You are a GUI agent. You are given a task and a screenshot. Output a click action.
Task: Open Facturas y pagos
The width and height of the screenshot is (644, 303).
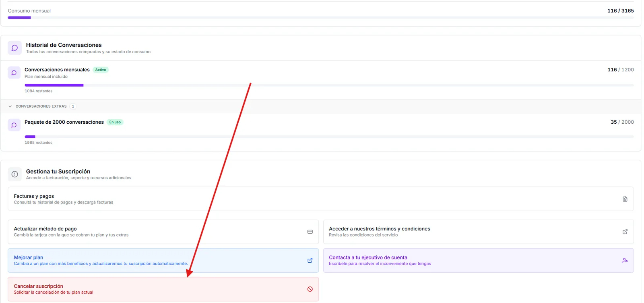[321, 199]
